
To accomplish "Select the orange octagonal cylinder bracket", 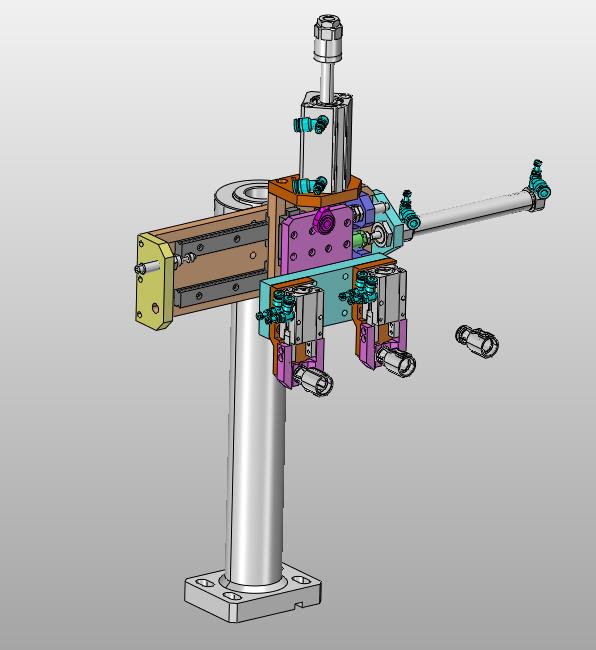I will click(317, 194).
